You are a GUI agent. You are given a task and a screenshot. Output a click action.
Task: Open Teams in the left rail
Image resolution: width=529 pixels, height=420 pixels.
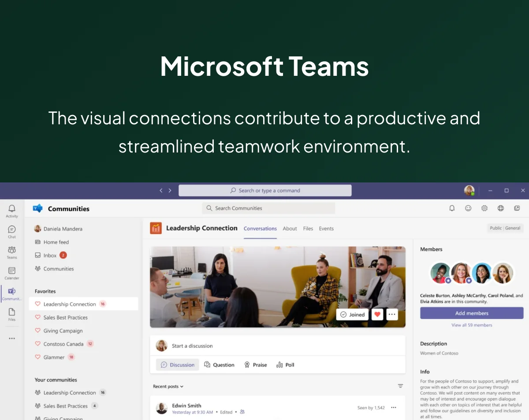12,252
